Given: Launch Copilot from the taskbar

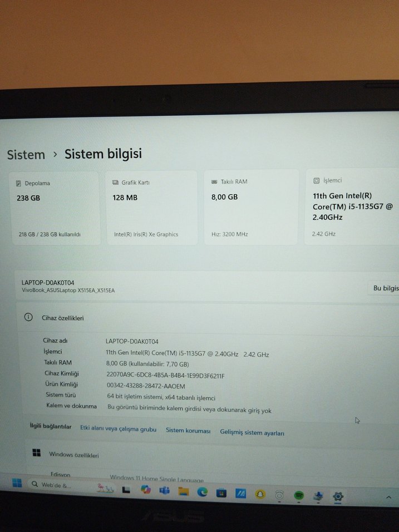Looking at the screenshot, I should click(146, 490).
